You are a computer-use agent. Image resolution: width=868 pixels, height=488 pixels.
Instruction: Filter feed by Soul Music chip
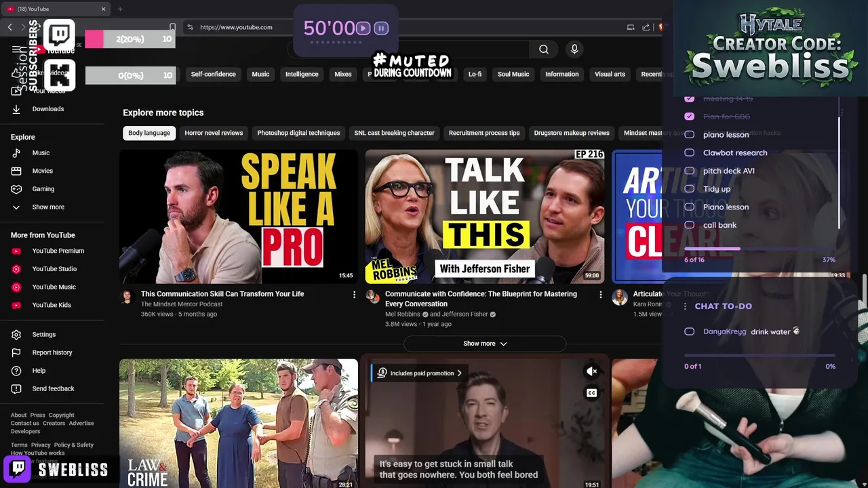click(513, 74)
